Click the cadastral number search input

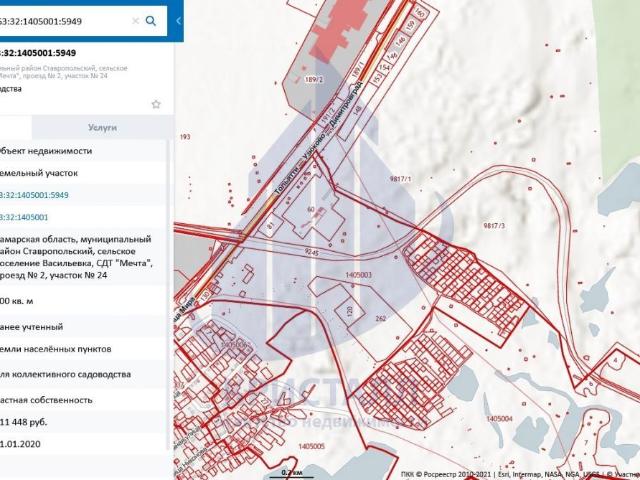tap(60, 20)
